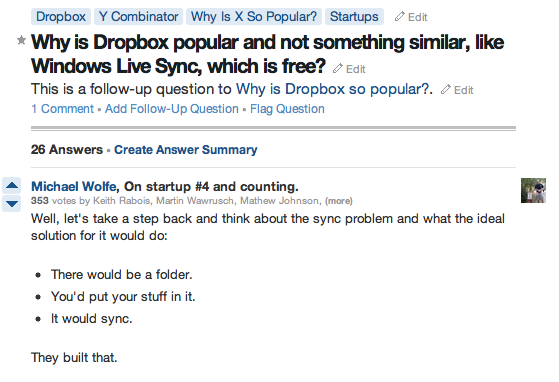This screenshot has height=382, width=559.
Task: Select the Why Is X So Popular? topic
Action: coord(254,17)
